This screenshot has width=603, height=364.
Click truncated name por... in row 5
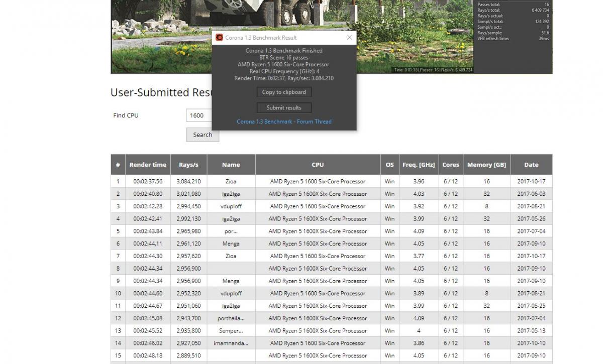[231, 231]
